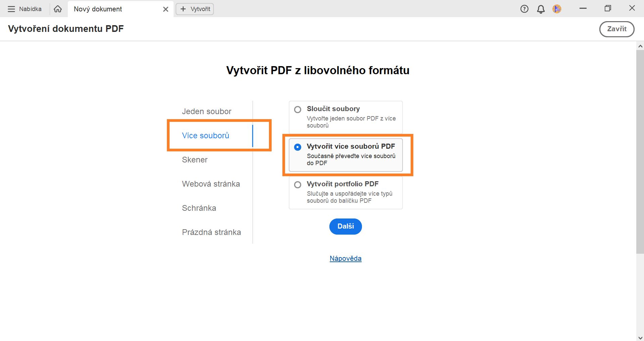This screenshot has height=341, width=644.
Task: Click the user profile avatar
Action: [x=557, y=9]
